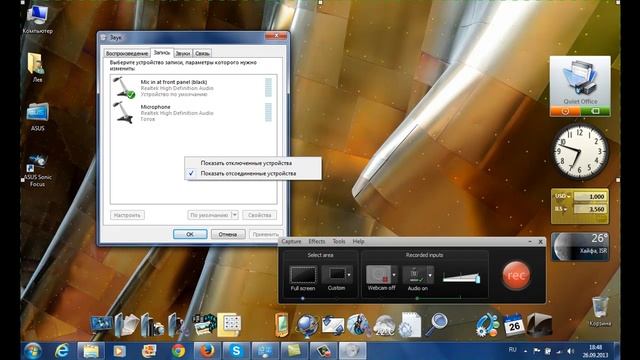The height and width of the screenshot is (360, 640).
Task: Open the ASUS desktop icon
Action: pos(37,117)
